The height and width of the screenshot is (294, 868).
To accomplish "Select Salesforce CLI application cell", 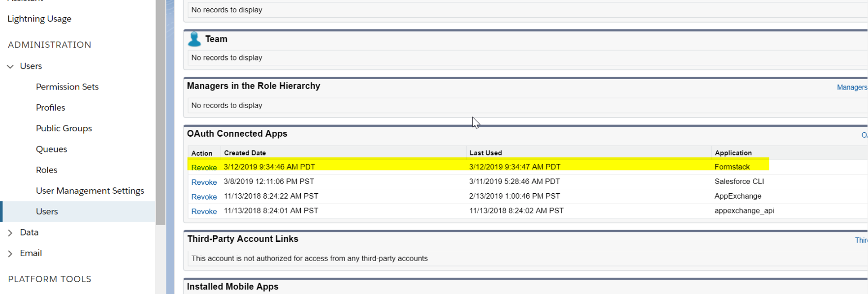I will coord(739,181).
